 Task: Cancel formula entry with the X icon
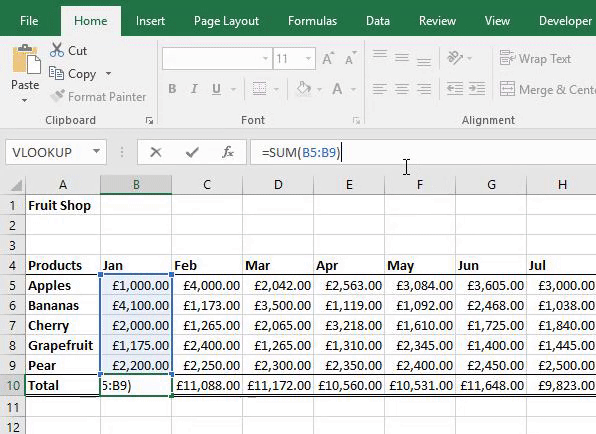(x=156, y=152)
